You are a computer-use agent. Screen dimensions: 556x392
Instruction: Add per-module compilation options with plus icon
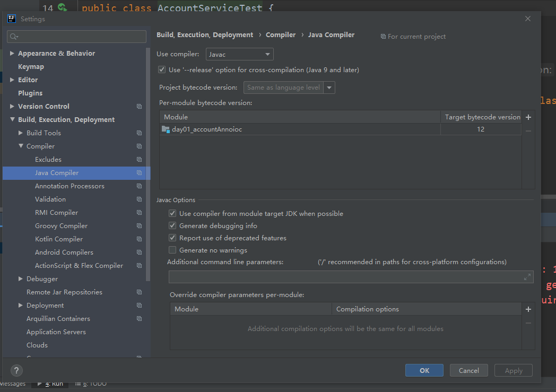point(528,309)
